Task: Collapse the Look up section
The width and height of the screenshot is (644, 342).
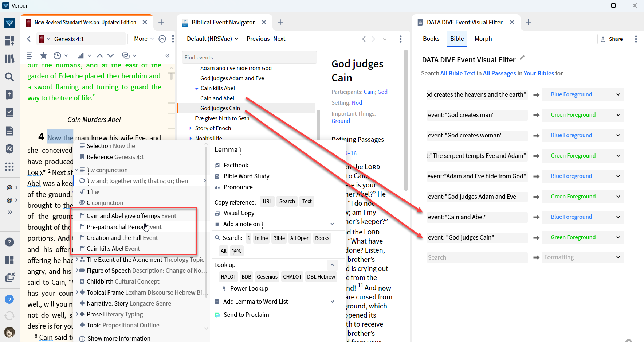Action: point(332,265)
